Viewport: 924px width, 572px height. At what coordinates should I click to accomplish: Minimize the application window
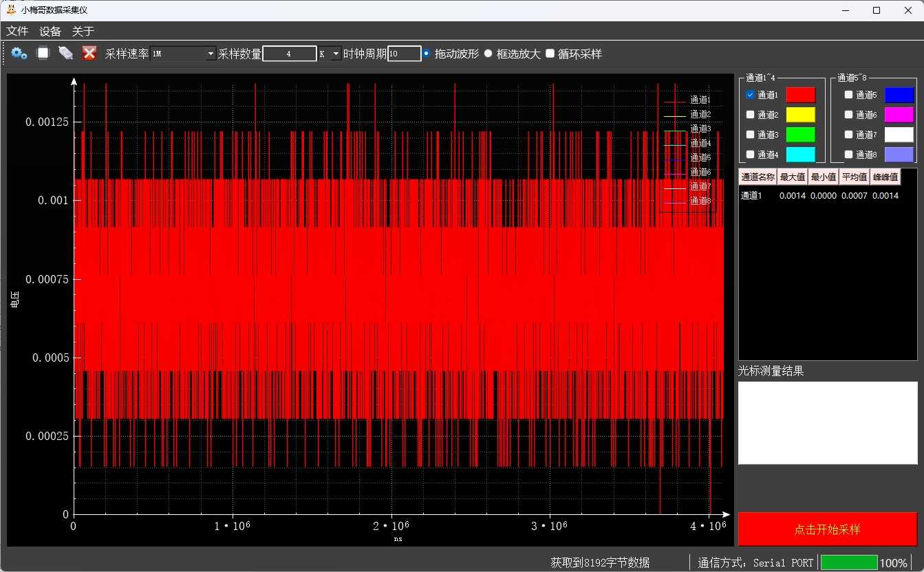845,10
